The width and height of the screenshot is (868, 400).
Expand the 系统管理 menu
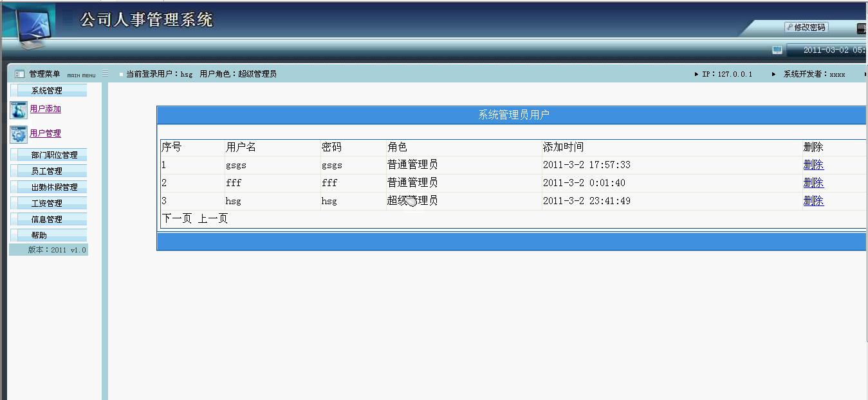pos(48,90)
